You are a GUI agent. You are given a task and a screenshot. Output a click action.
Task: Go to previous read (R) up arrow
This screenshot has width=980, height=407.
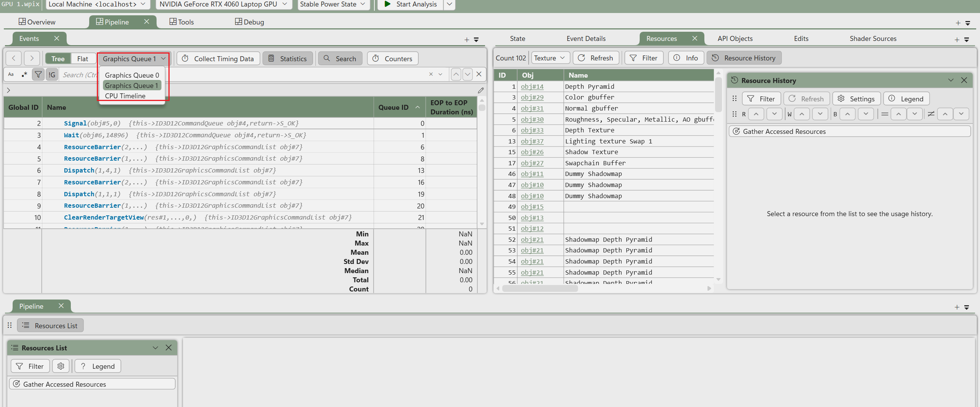coord(756,114)
